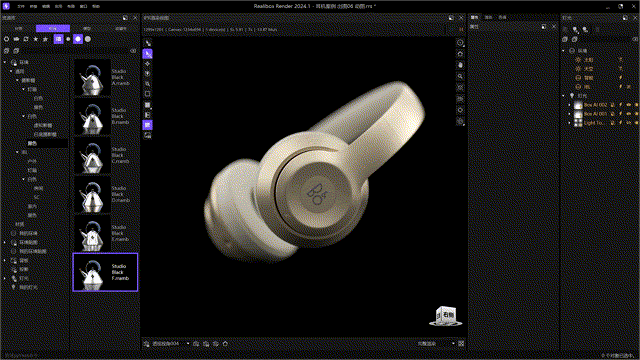This screenshot has width=640, height=360.
Task: Float the properties panel with its undock icon
Action: click(544, 27)
